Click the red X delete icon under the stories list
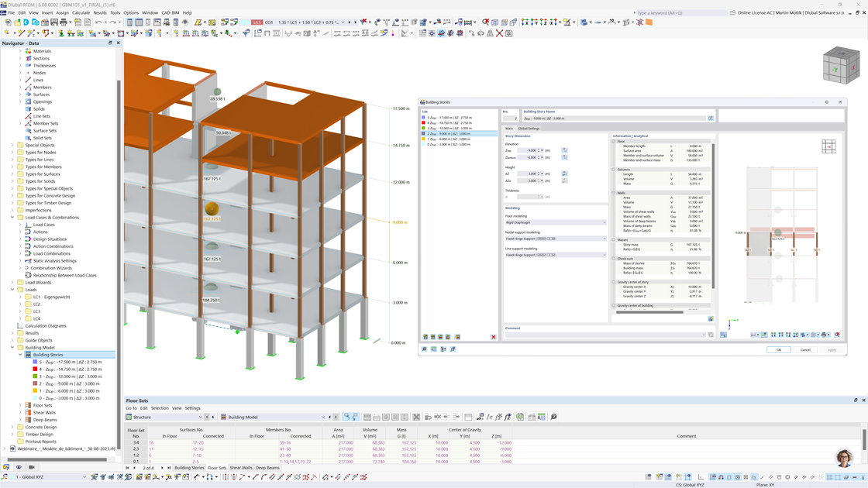This screenshot has width=868, height=488. click(492, 335)
